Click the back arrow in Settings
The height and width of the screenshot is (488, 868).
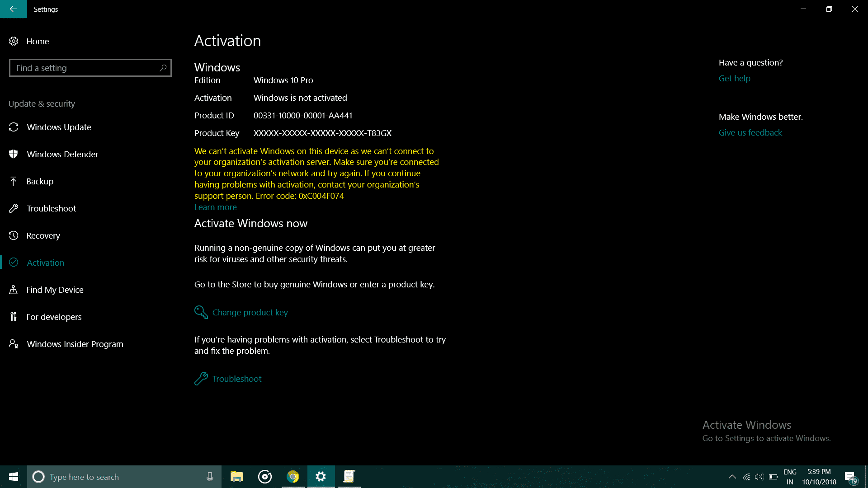point(13,9)
